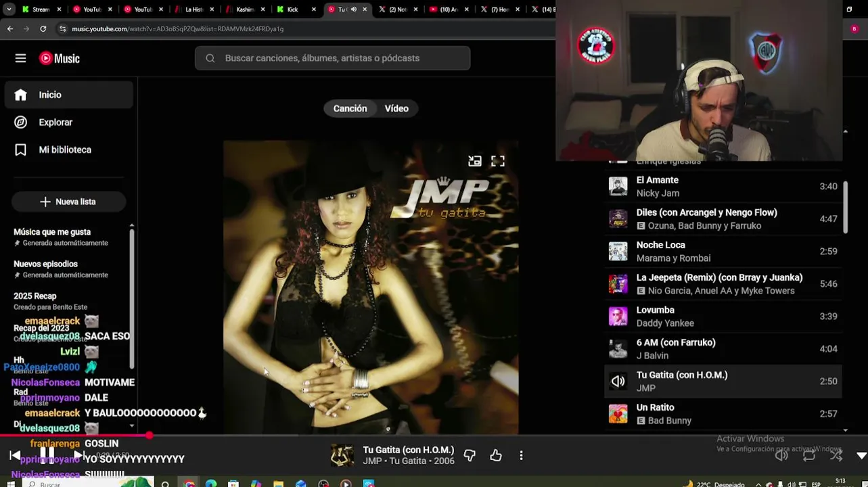Play Lovumba by Daddy Yankee
This screenshot has height=487, width=868.
[723, 317]
